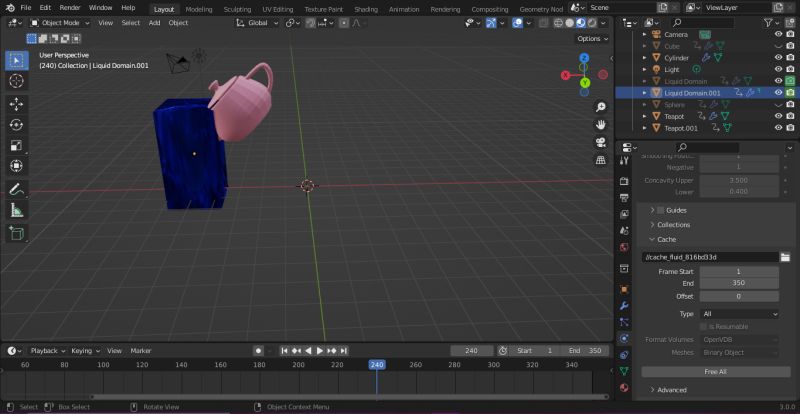
Task: Expand the Advanced panel
Action: [652, 390]
